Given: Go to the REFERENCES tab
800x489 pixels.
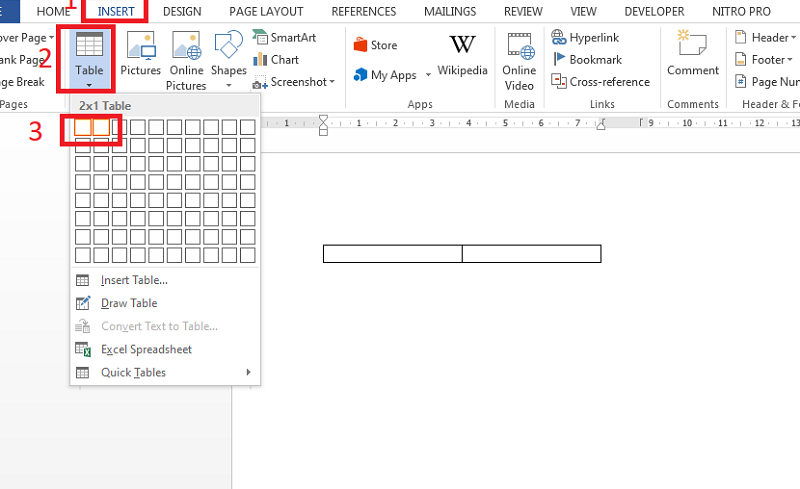Looking at the screenshot, I should pyautogui.click(x=364, y=11).
